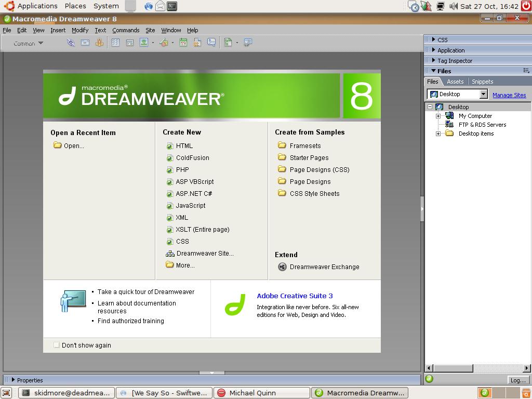Image resolution: width=532 pixels, height=399 pixels.
Task: Expand the My Computer tree node
Action: (438, 116)
